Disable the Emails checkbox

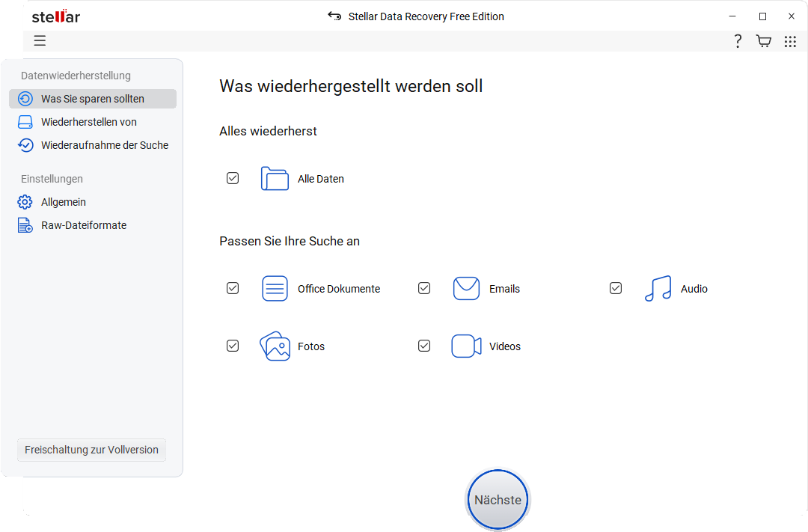[x=424, y=288]
